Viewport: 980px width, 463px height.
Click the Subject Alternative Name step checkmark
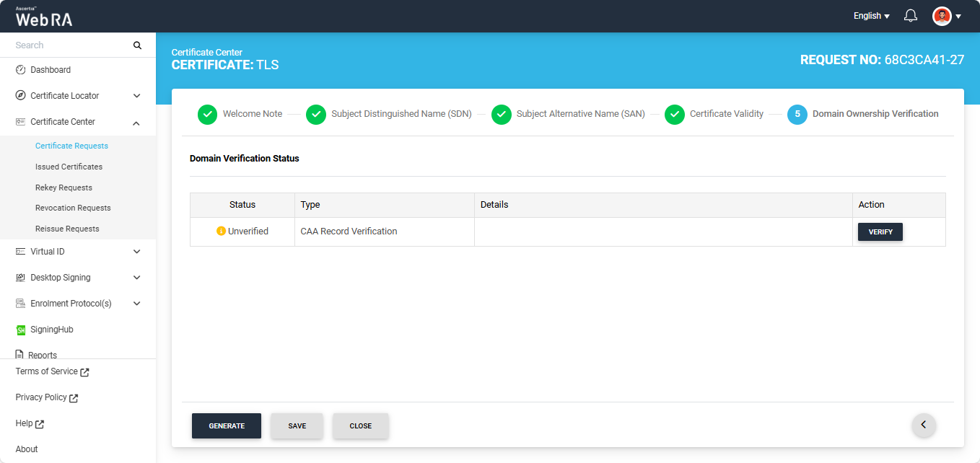tap(501, 114)
